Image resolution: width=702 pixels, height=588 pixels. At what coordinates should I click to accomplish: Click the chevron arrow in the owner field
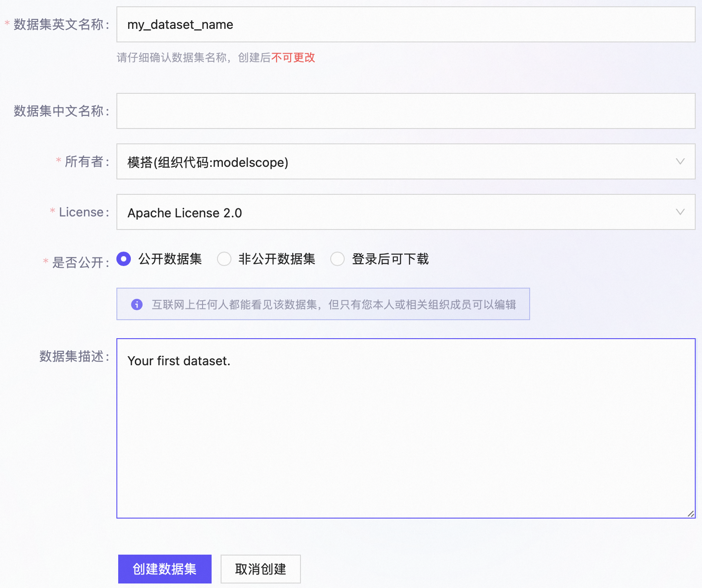tap(680, 161)
